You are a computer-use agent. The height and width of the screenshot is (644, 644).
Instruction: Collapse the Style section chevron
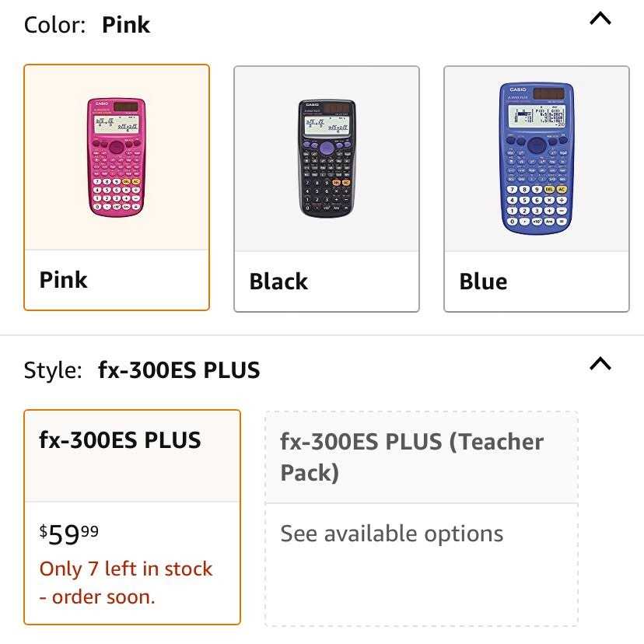600,364
